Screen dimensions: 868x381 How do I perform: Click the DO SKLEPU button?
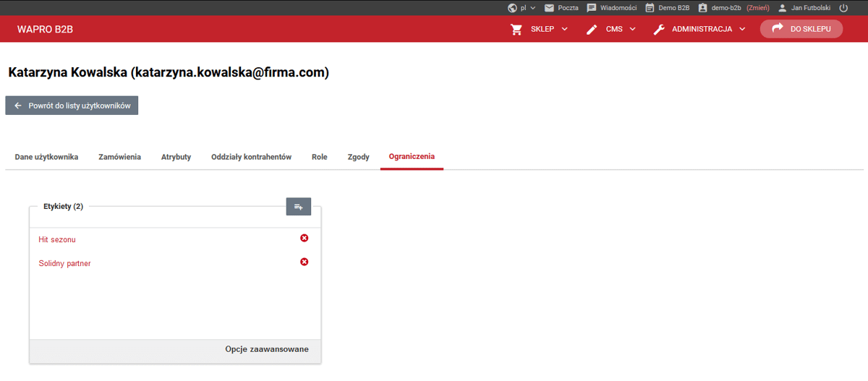(801, 29)
